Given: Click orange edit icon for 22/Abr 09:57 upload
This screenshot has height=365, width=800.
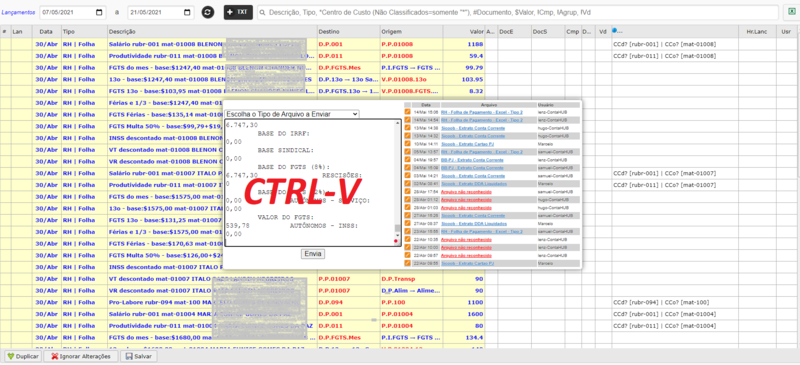Looking at the screenshot, I should (408, 255).
